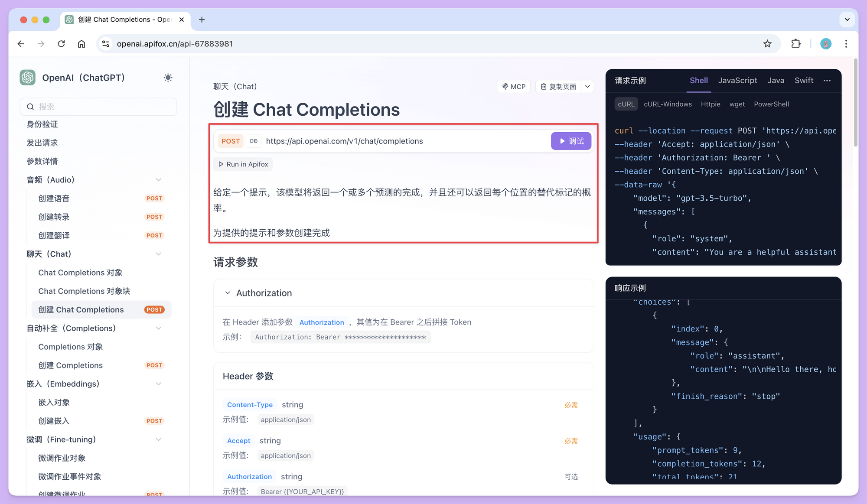This screenshot has width=867, height=504.
Task: Open a new browser tab
Action: [x=202, y=20]
